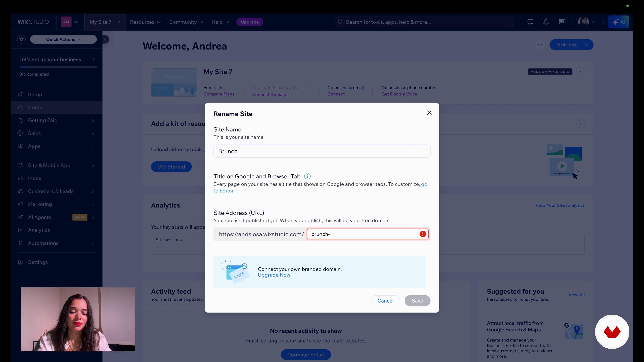Click the Continue Setup button

point(306,355)
